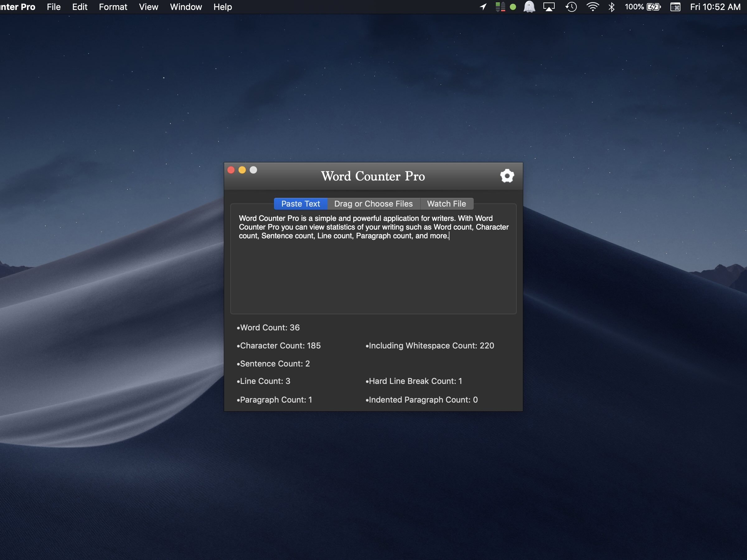The width and height of the screenshot is (747, 560).
Task: Open the Help menu
Action: 223,7
